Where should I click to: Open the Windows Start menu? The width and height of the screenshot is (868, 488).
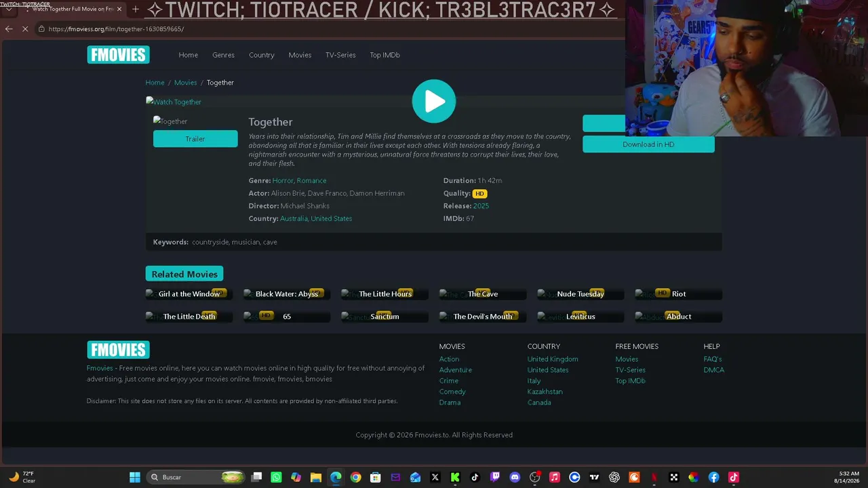(x=135, y=477)
